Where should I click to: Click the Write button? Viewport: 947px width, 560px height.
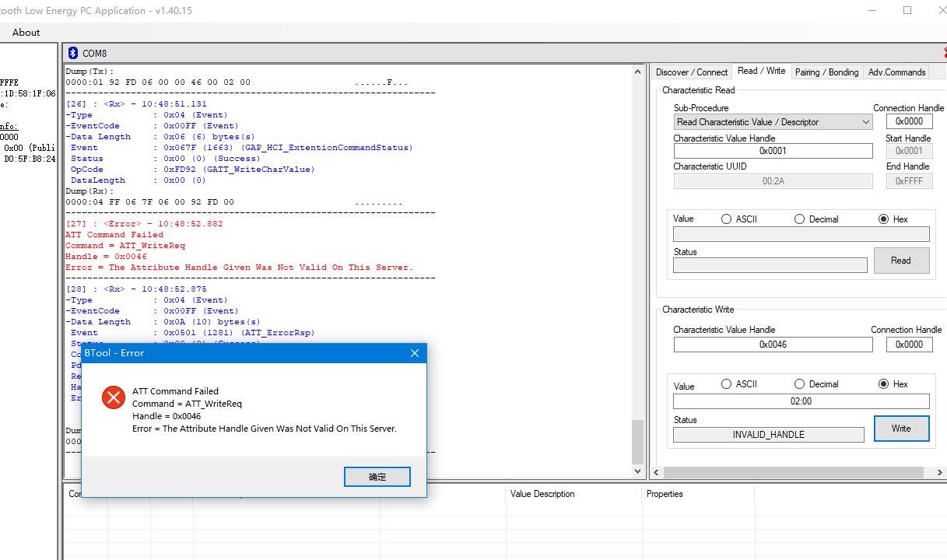pos(901,429)
